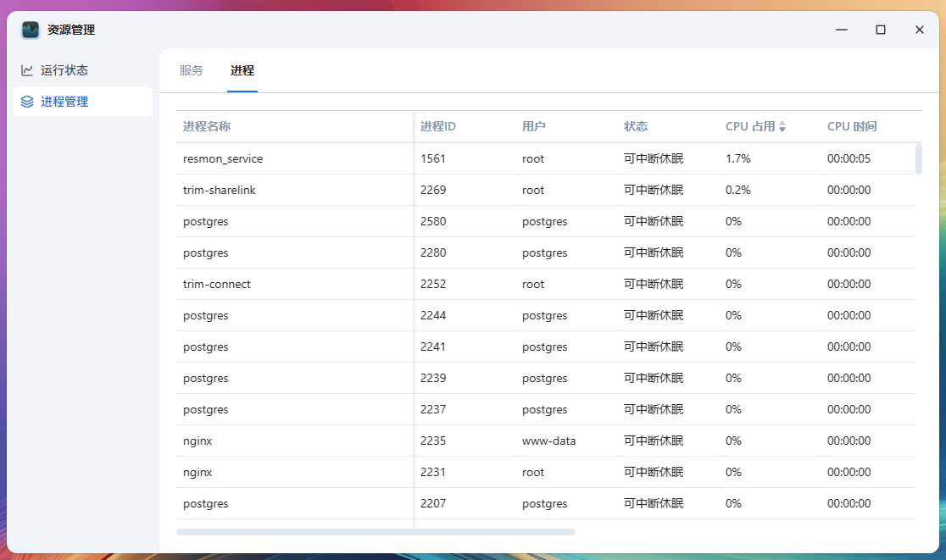This screenshot has width=946, height=560.
Task: Click the 进程名称 column header
Action: tap(207, 126)
